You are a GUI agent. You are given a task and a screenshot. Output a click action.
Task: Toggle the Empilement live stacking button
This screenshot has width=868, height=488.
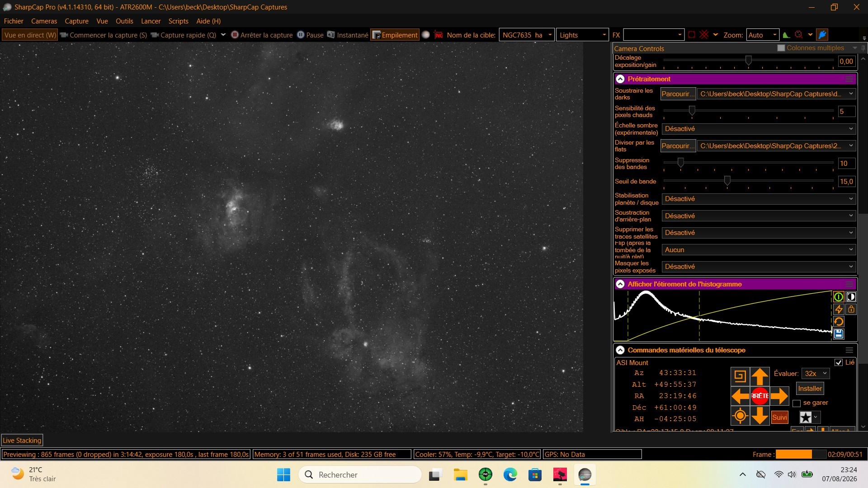click(395, 35)
